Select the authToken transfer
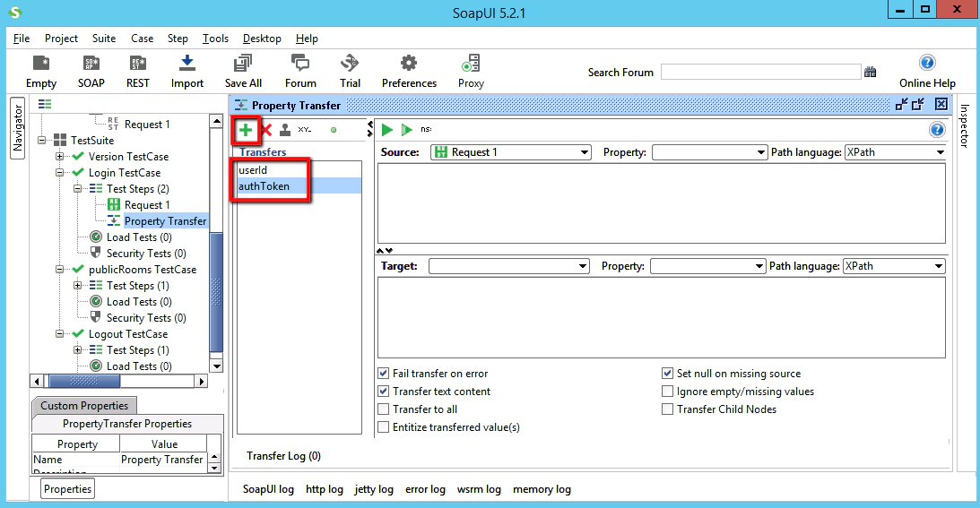The image size is (980, 508). [x=299, y=186]
